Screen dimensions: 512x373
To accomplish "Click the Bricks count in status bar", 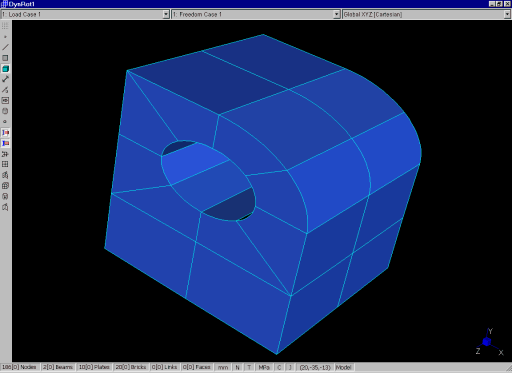I will click(x=131, y=367).
